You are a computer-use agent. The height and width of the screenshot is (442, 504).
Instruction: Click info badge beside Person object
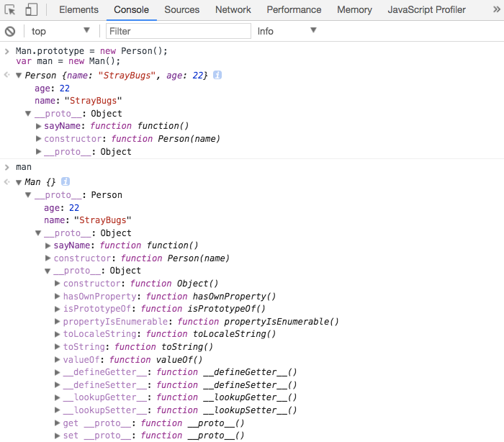click(217, 75)
